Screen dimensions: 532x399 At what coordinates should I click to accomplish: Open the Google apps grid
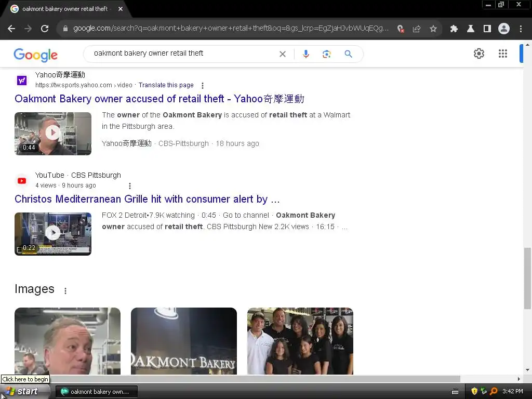[503, 54]
